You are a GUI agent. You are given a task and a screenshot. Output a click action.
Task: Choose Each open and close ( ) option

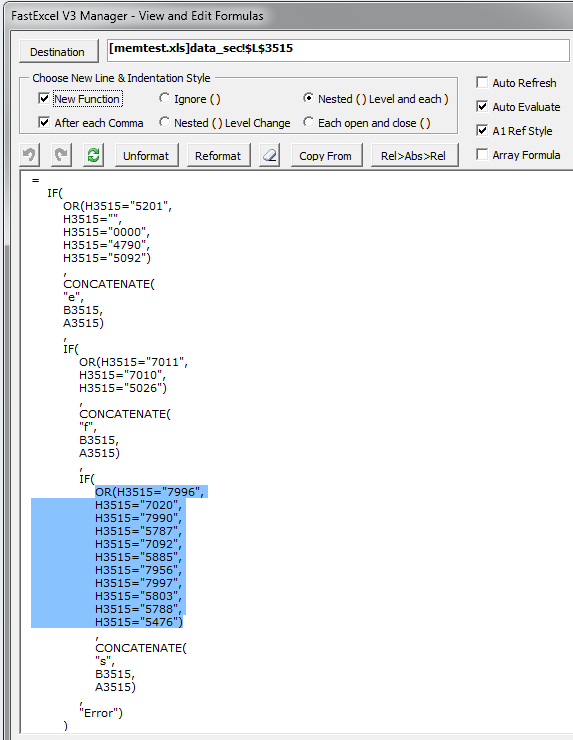[308, 122]
